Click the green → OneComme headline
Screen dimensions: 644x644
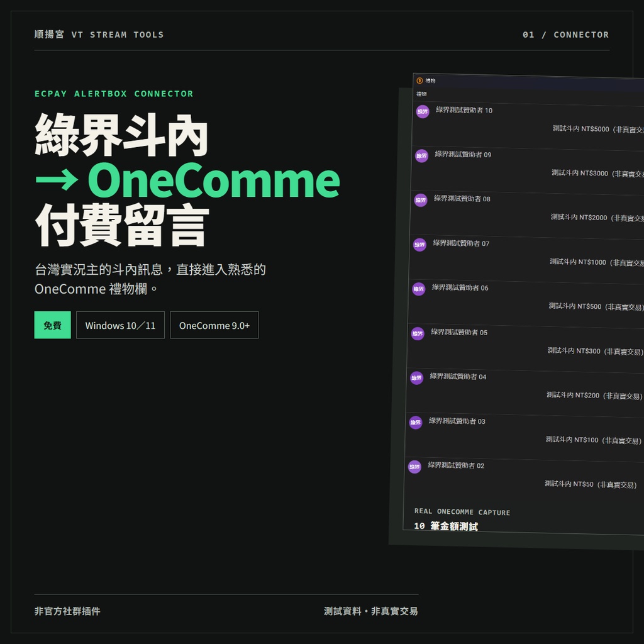click(x=187, y=180)
